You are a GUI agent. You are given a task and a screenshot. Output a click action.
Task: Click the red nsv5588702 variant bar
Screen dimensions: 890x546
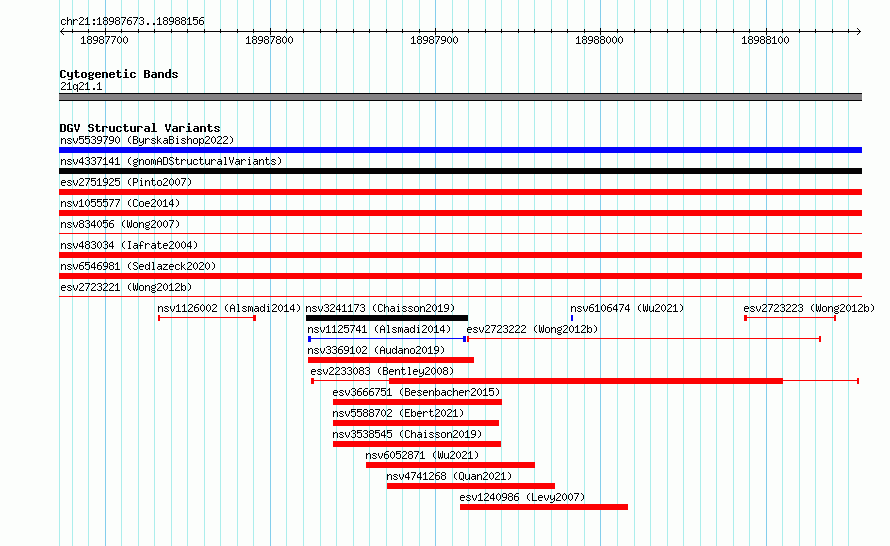pyautogui.click(x=416, y=423)
